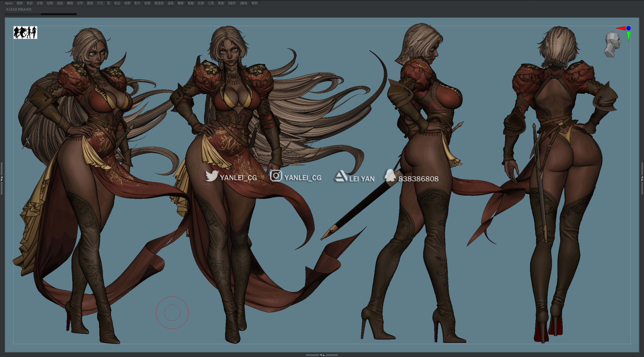644x357 pixels.
Task: Expand the right tray divider arrow
Action: [x=642, y=178]
